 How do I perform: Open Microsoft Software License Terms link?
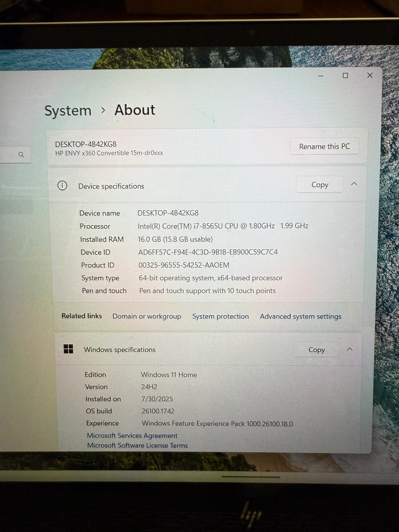[x=137, y=445]
